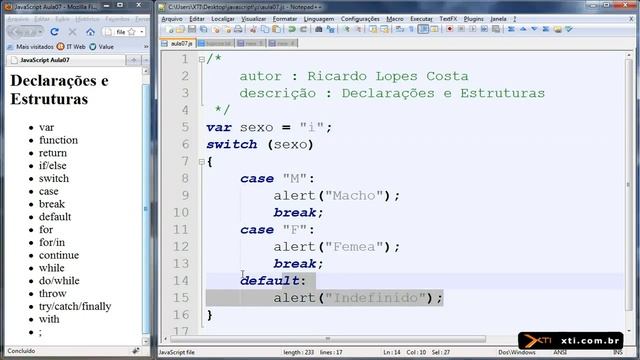The width and height of the screenshot is (640, 360).
Task: Select the JavaScript Aula07 Firefox tab
Action: (x=65, y=60)
